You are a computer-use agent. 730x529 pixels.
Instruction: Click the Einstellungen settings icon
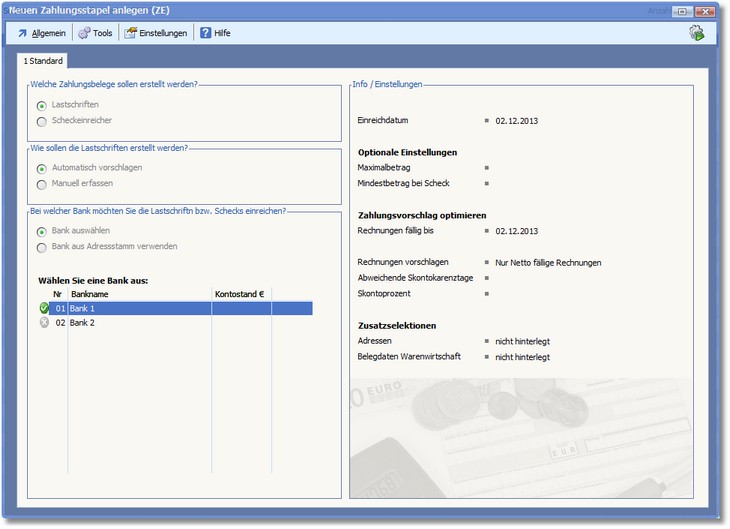coord(130,33)
